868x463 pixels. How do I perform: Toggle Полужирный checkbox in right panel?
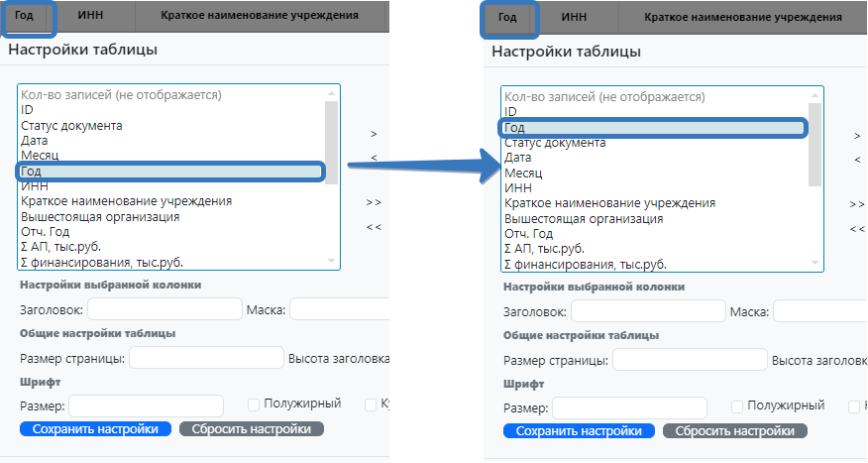pyautogui.click(x=737, y=406)
